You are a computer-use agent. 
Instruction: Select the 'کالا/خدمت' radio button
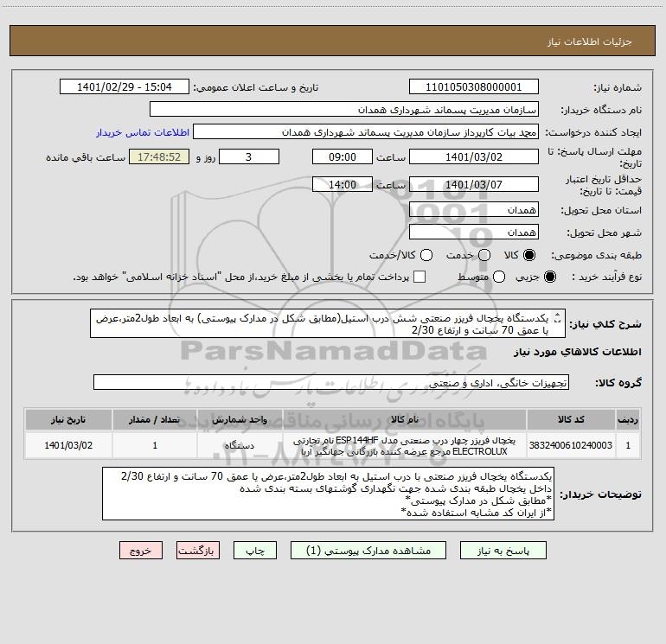point(426,255)
